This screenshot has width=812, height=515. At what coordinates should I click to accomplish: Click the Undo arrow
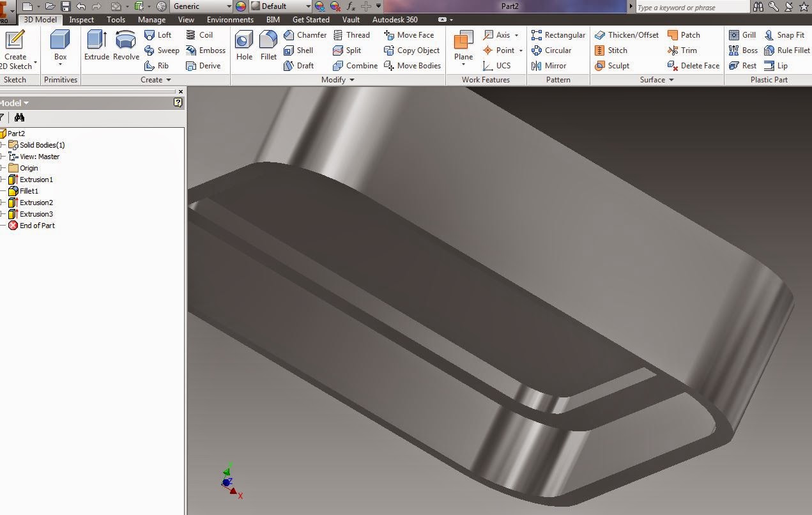coord(81,6)
